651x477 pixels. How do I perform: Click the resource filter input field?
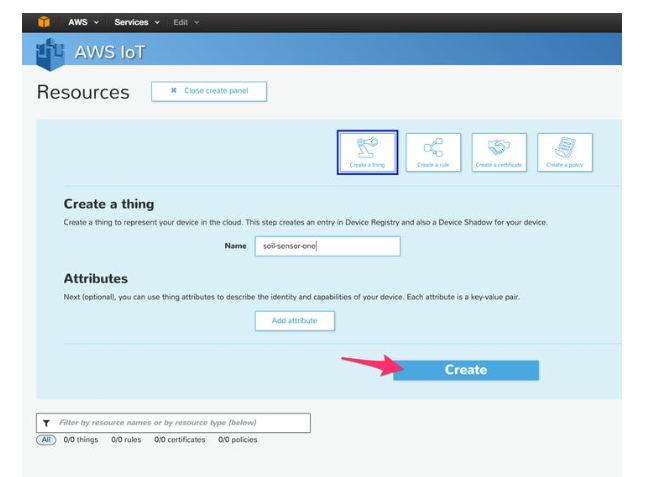tap(173, 423)
